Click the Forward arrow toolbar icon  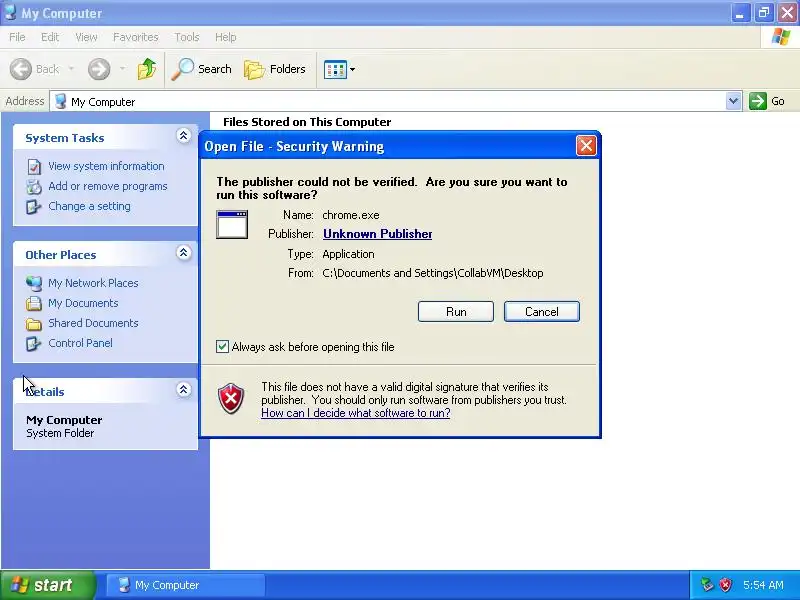click(x=99, y=69)
